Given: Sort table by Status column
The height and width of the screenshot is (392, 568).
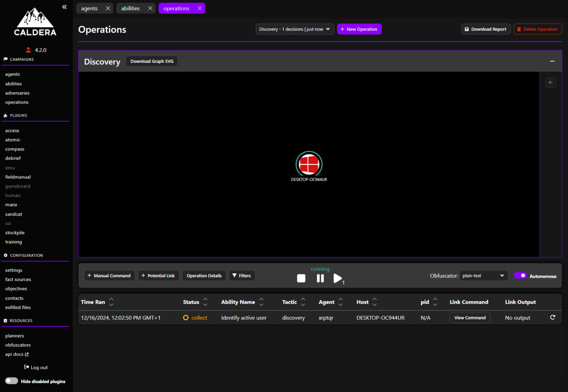Looking at the screenshot, I should pyautogui.click(x=205, y=302).
